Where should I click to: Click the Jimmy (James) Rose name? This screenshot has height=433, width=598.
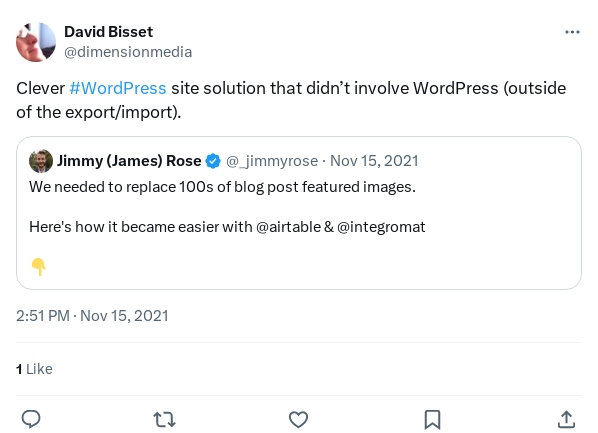pos(129,161)
